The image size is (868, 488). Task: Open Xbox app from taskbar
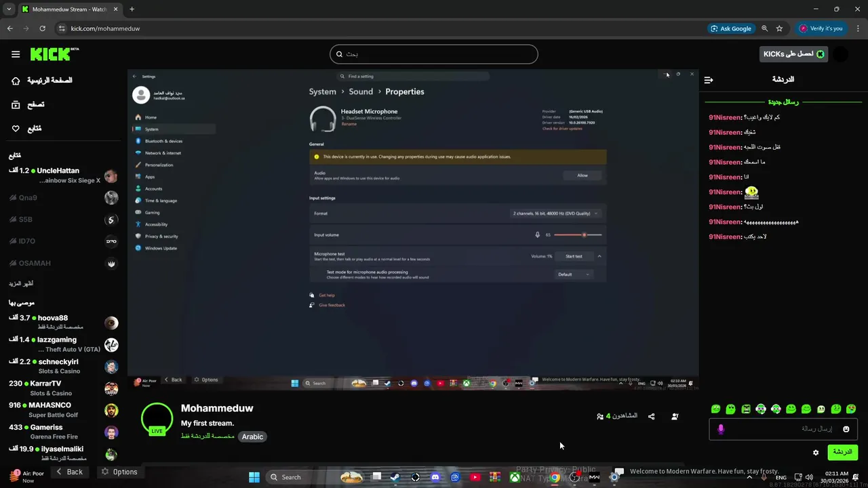(515, 477)
